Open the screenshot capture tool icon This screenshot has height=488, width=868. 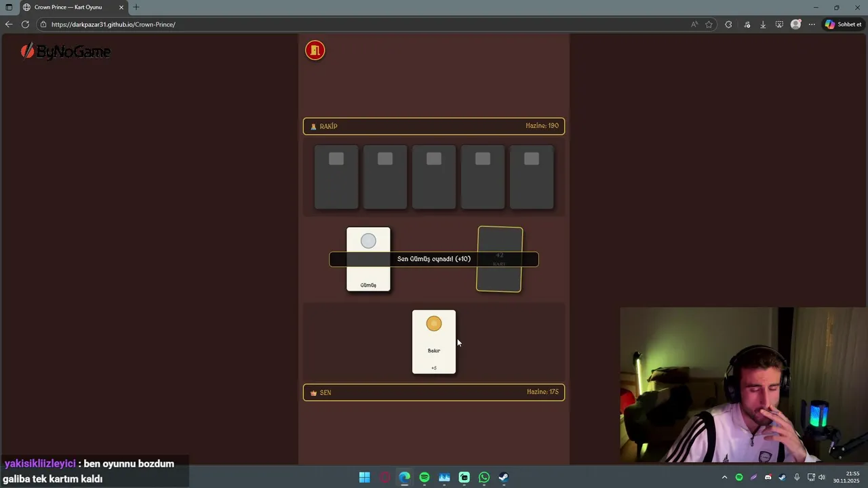point(779,24)
